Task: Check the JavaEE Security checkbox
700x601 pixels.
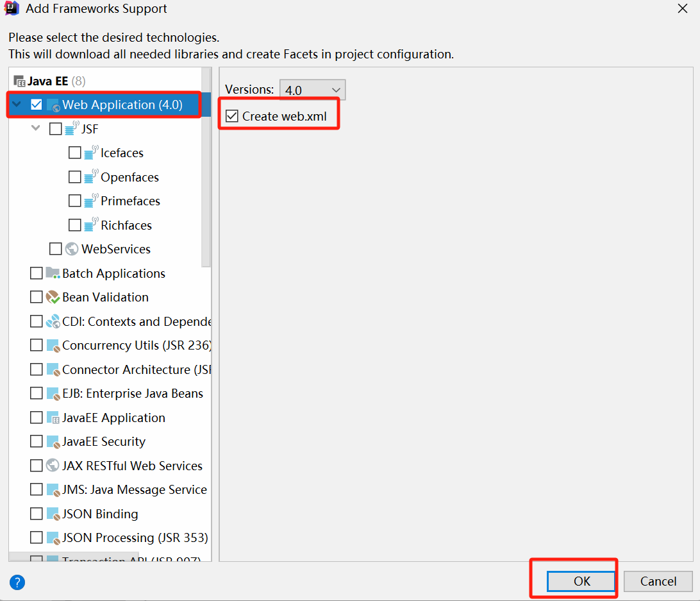Action: coord(36,441)
